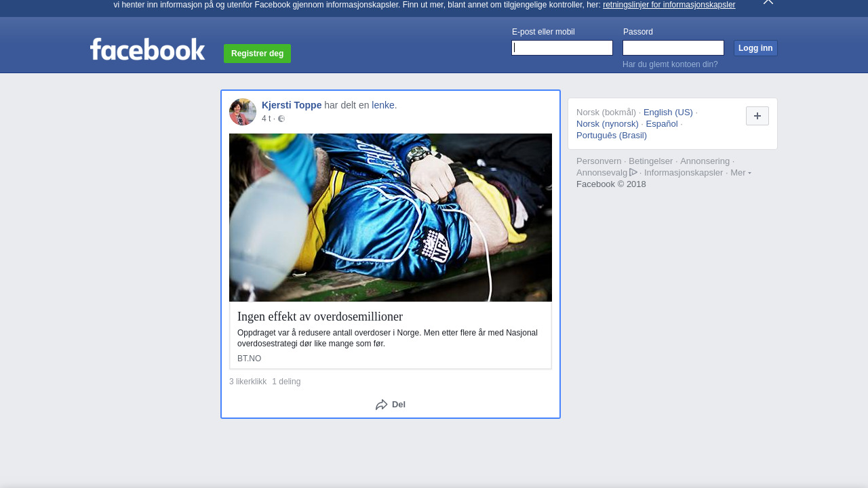The width and height of the screenshot is (868, 488).
Task: Open the 3 likerklikk count
Action: (x=248, y=382)
